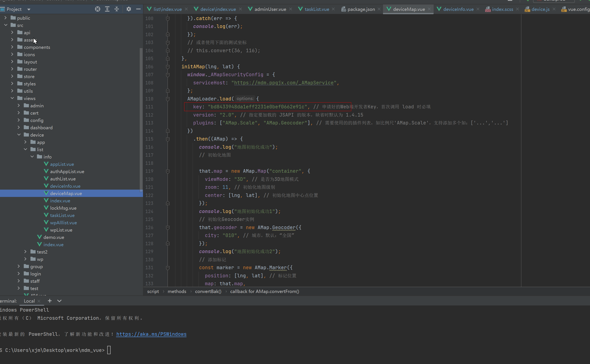
Task: Toggle fold marker at line 106 initAMap
Action: click(x=168, y=67)
